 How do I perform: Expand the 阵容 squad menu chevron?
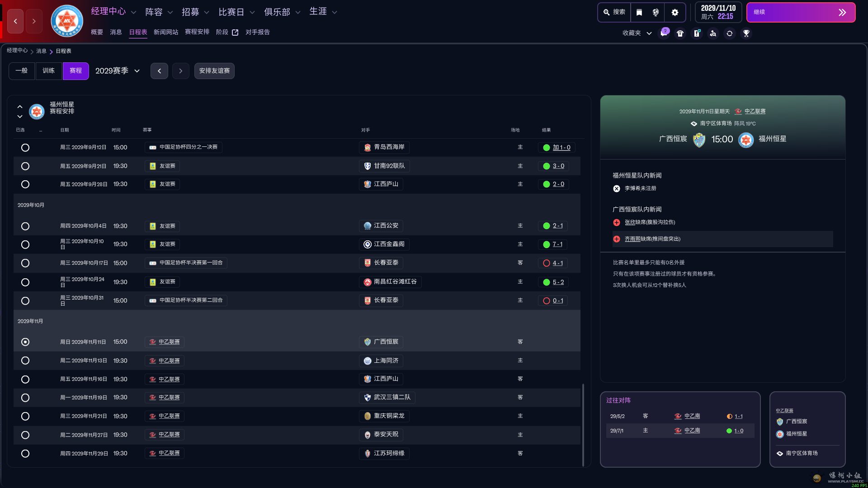(x=170, y=13)
